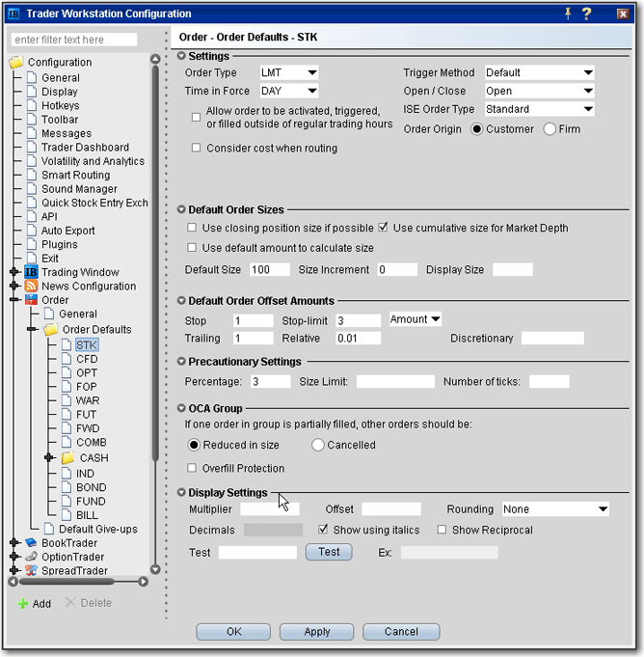This screenshot has height=657, width=644.
Task: Click the Test button
Action: pyautogui.click(x=329, y=552)
